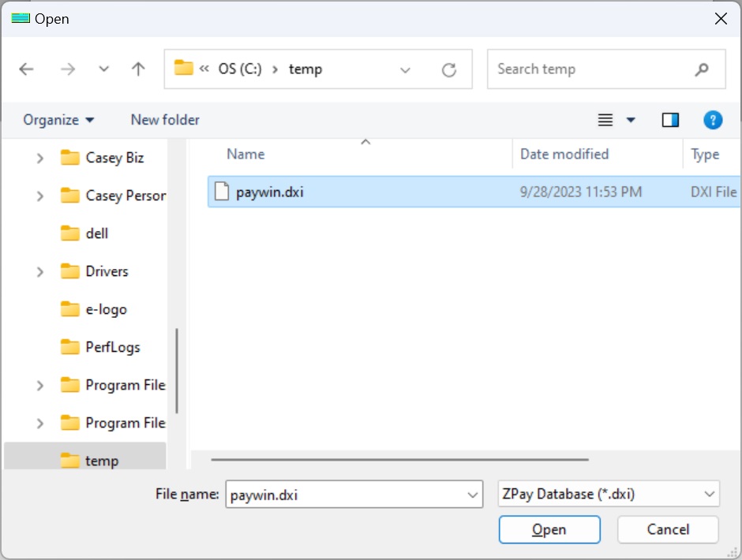Collapse the Casey Biz tree item

coord(39,157)
